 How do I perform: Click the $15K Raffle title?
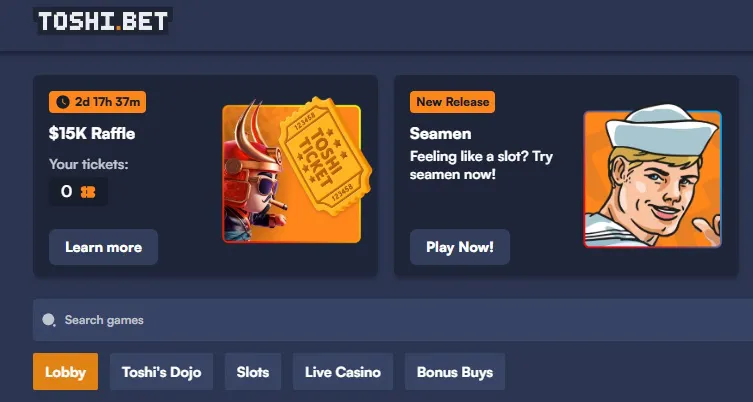click(x=92, y=134)
